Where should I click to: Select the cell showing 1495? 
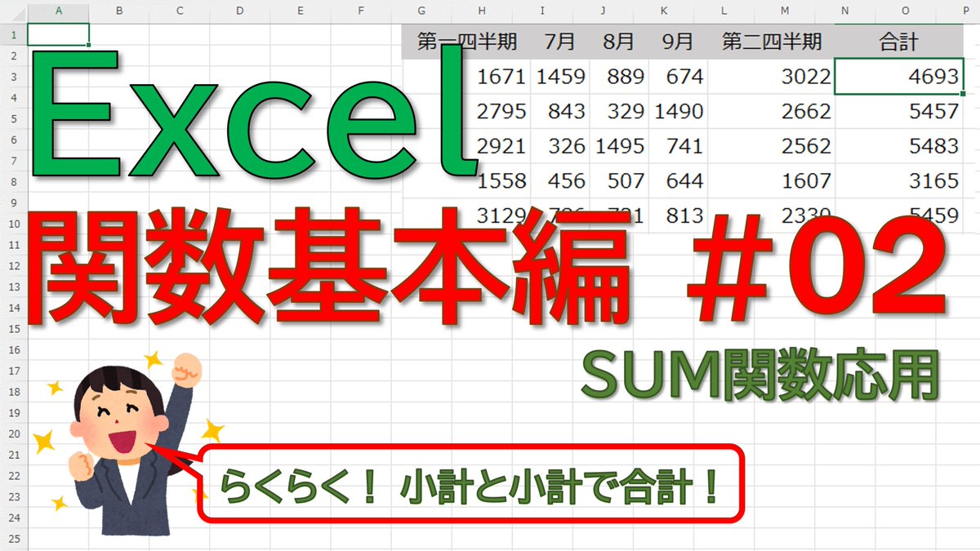(x=619, y=146)
